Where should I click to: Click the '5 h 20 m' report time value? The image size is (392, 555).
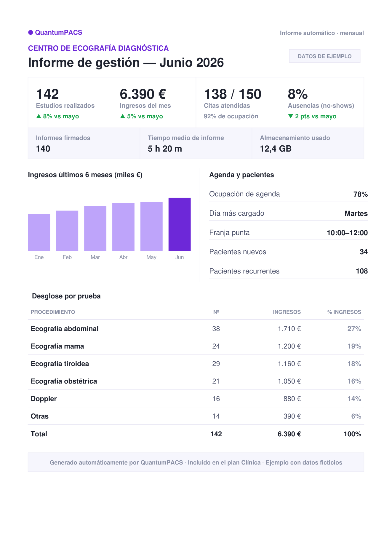coord(165,149)
